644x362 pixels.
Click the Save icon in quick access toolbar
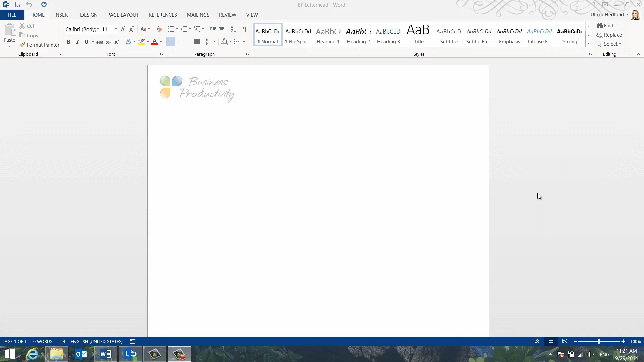[x=18, y=4]
